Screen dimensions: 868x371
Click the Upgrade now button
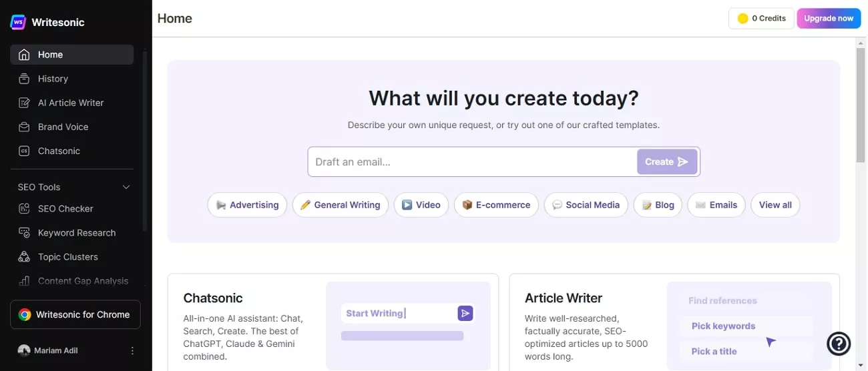pyautogui.click(x=828, y=19)
